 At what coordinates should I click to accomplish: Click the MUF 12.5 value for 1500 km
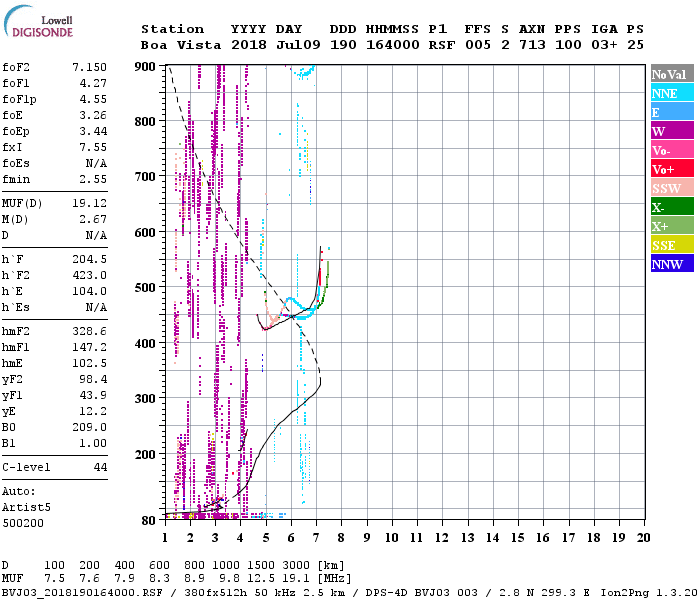tap(261, 579)
